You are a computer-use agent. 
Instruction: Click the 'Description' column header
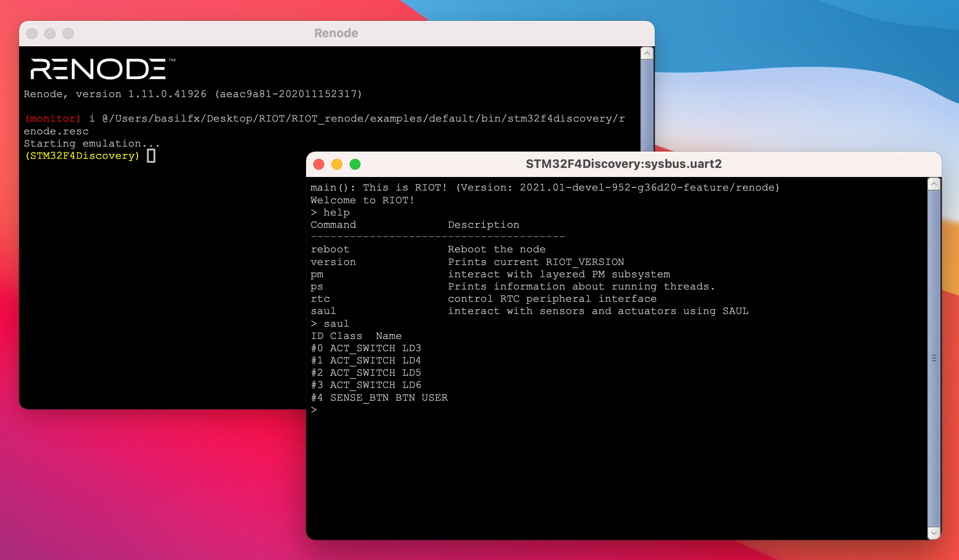pyautogui.click(x=484, y=225)
